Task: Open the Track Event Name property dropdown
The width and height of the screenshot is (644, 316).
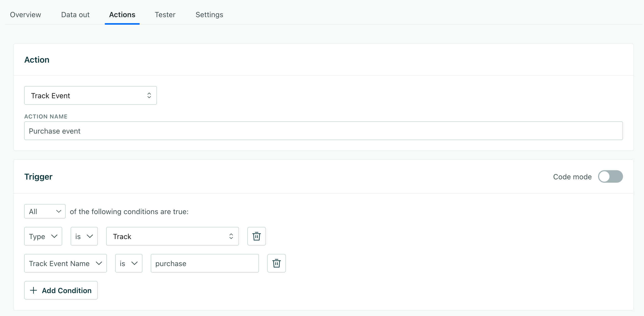Action: (x=65, y=263)
